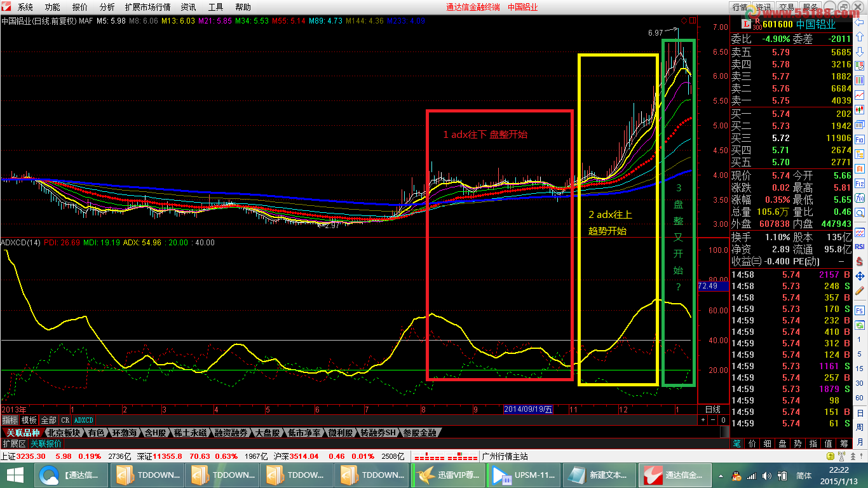Switch to 5-minute period in sidebar
868x488 pixels.
859,353
